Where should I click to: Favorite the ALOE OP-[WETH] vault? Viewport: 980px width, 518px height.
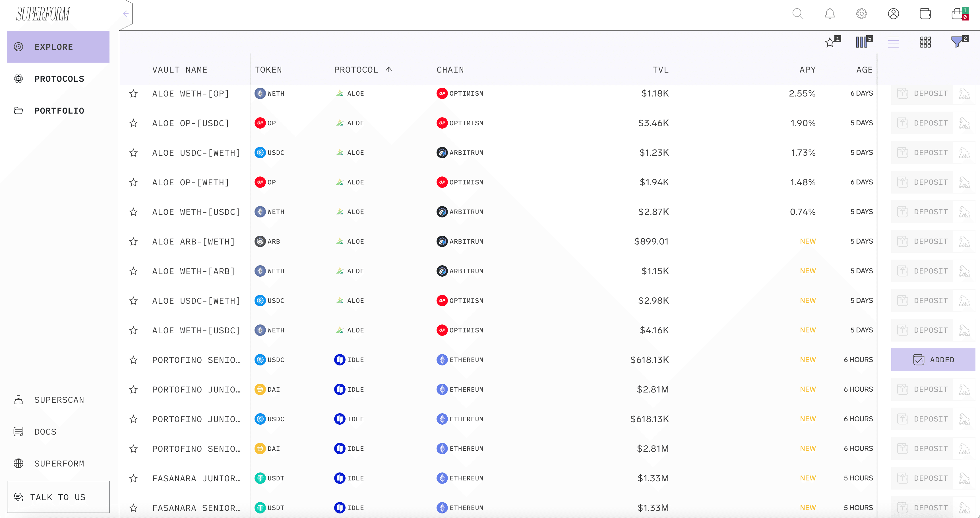pyautogui.click(x=133, y=183)
